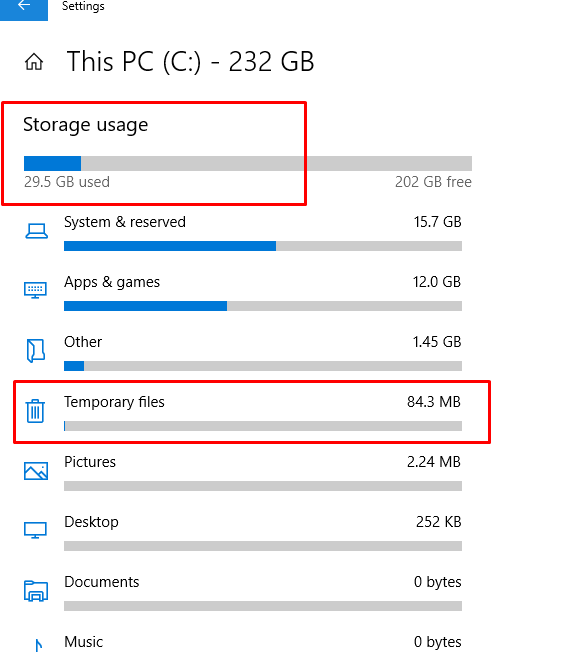Click the Documents folder icon
This screenshot has width=585, height=652.
point(36,591)
